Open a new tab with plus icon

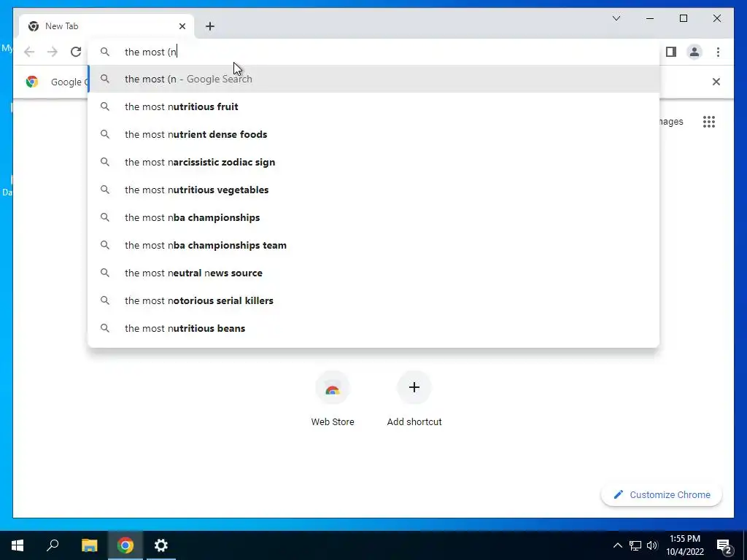coord(210,26)
